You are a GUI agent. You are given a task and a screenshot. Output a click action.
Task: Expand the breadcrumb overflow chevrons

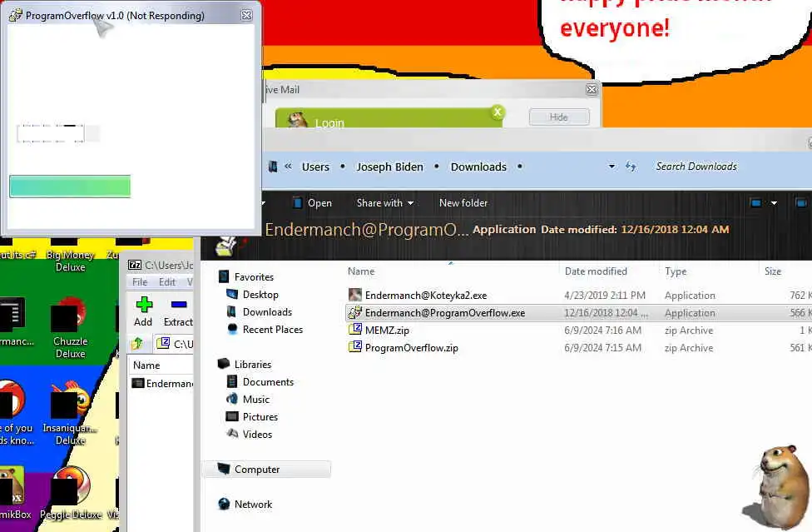[288, 167]
